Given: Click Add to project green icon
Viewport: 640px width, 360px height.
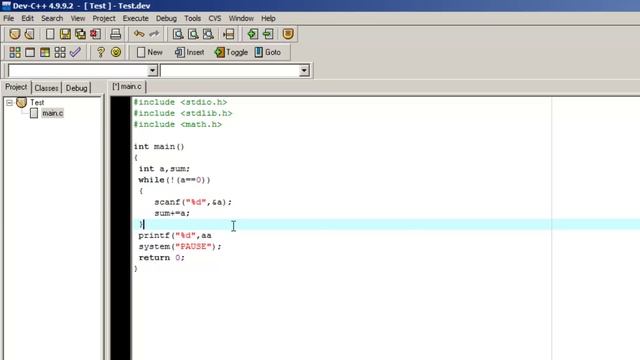Looking at the screenshot, I should tap(253, 34).
